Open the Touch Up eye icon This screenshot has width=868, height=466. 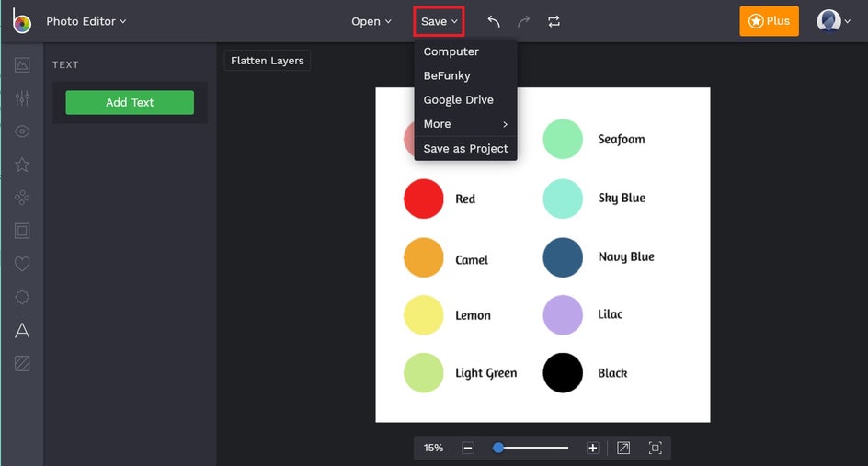(22, 131)
